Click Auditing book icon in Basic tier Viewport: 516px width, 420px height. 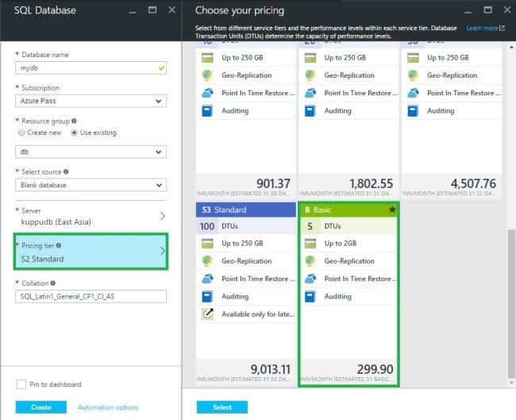(311, 296)
